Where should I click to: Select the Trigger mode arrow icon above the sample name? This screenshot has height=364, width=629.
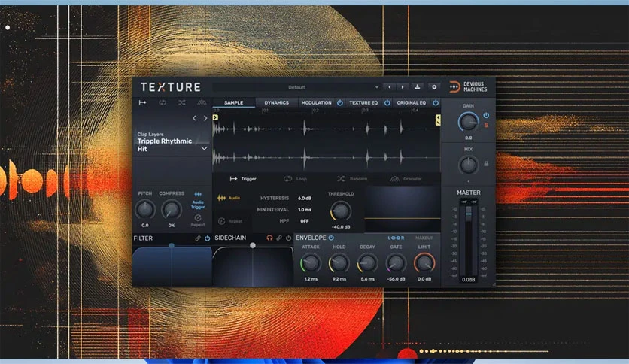[142, 102]
